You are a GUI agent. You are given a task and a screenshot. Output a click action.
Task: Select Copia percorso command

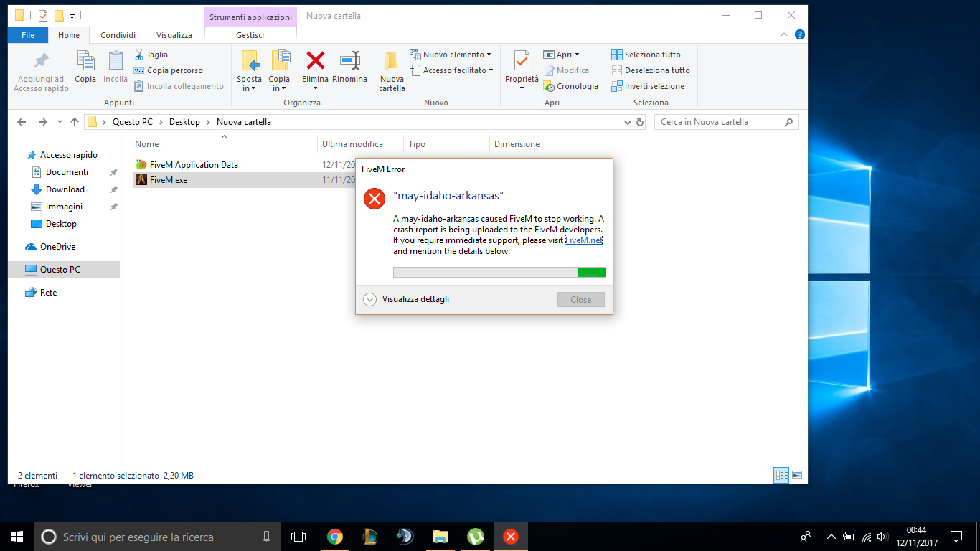169,70
